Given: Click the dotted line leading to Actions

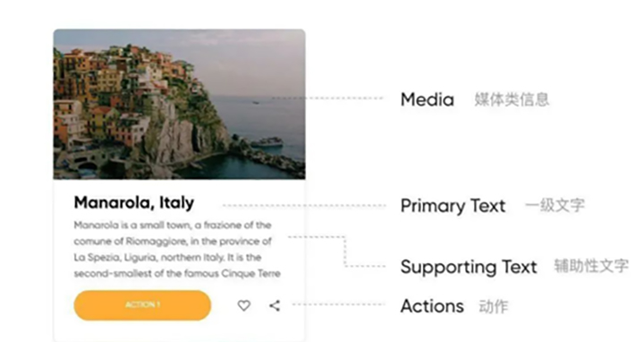Looking at the screenshot, I should coord(339,304).
